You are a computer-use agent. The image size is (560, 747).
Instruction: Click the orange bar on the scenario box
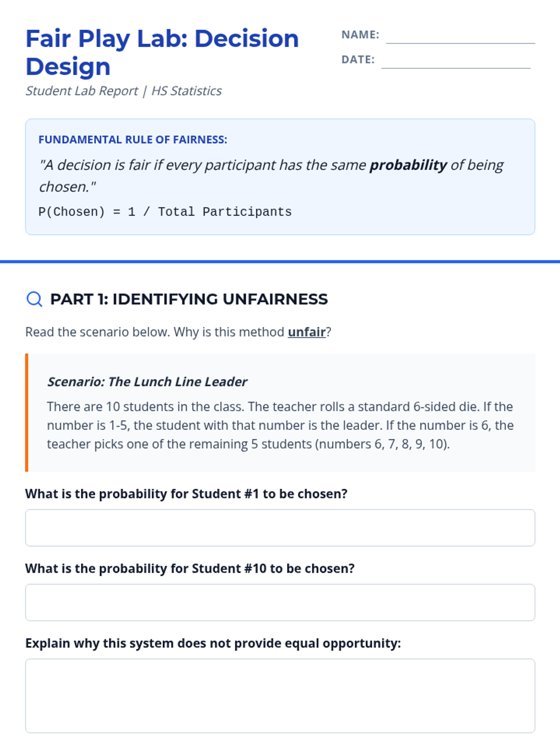click(x=27, y=413)
